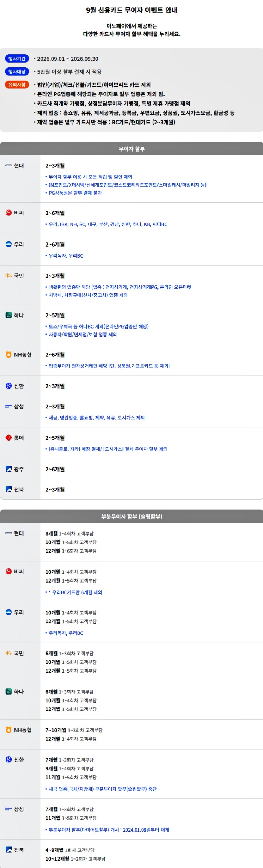Click the Samsung Card logo in 무이자 할부
This screenshot has height=868, width=263.
pos(9,406)
